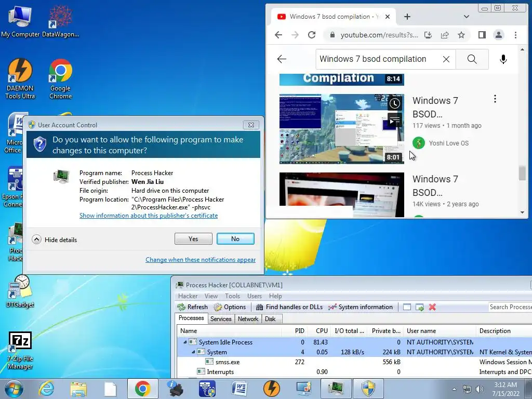Bookmark this page with star icon
Image resolution: width=532 pixels, height=399 pixels.
pyautogui.click(x=461, y=35)
